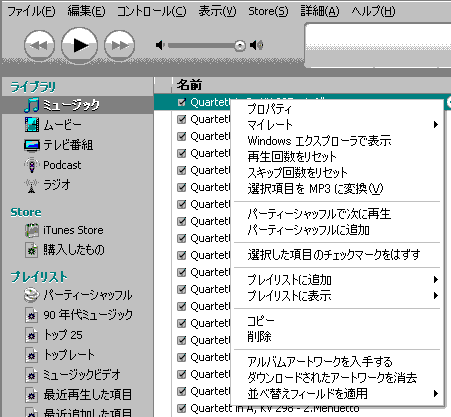Viewport: 451px width, 417px height.
Task: Select スキップ回数をリセット
Action: click(x=337, y=173)
